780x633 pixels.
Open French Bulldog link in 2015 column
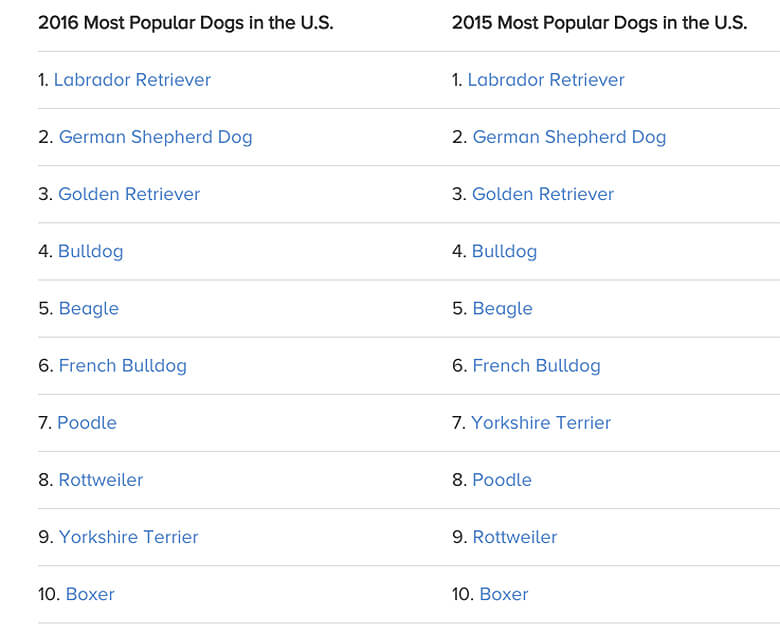coord(536,366)
